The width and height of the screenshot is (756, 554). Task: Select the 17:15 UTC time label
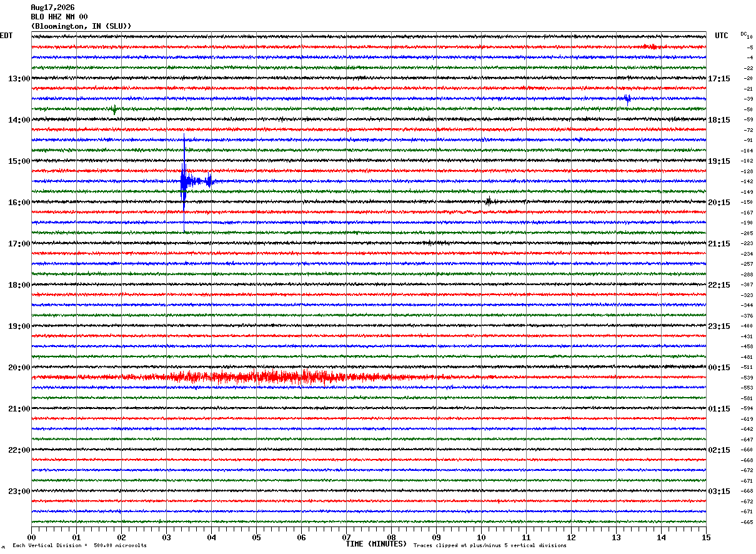click(x=719, y=79)
